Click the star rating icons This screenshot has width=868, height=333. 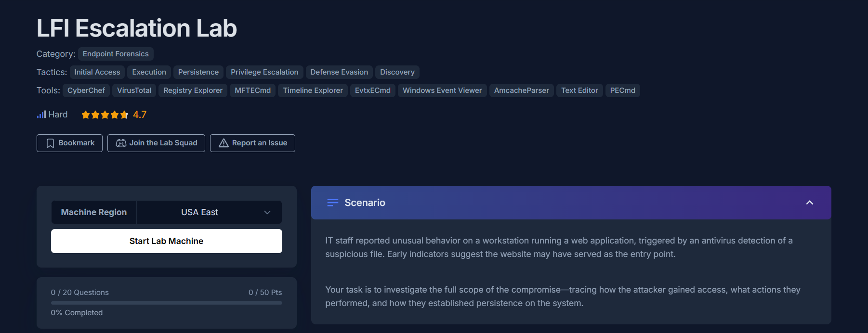[x=105, y=115]
